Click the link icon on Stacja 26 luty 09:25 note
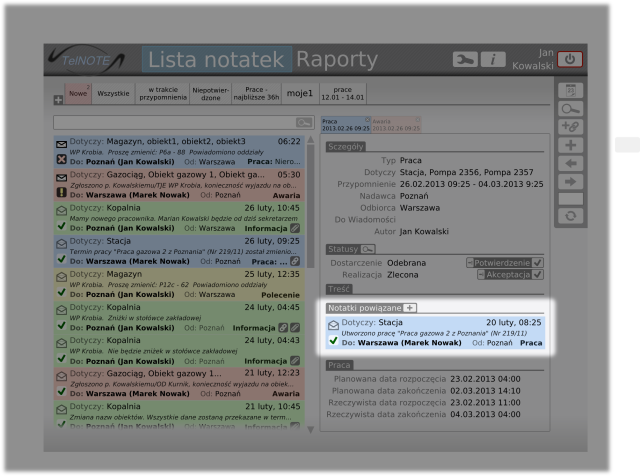The width and height of the screenshot is (640, 476). click(295, 261)
